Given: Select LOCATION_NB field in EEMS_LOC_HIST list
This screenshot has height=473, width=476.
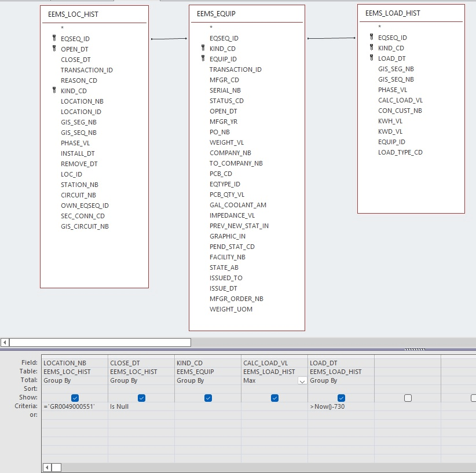Looking at the screenshot, I should (82, 101).
